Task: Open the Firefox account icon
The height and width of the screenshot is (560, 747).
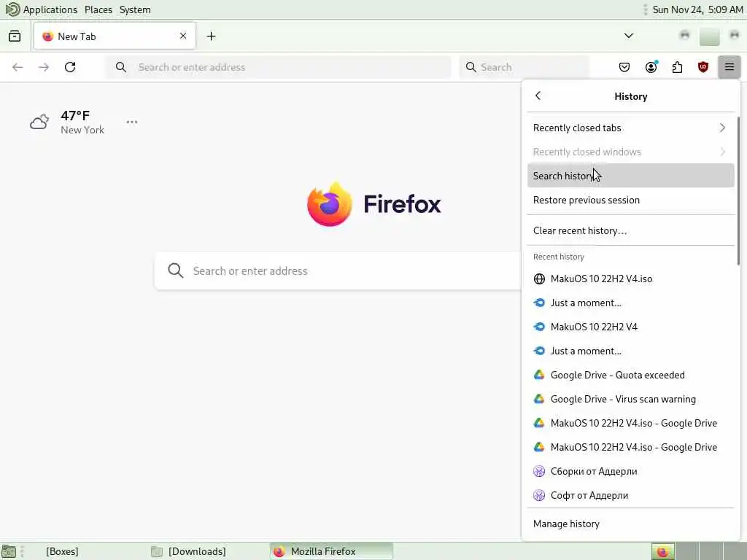Action: 651,67
